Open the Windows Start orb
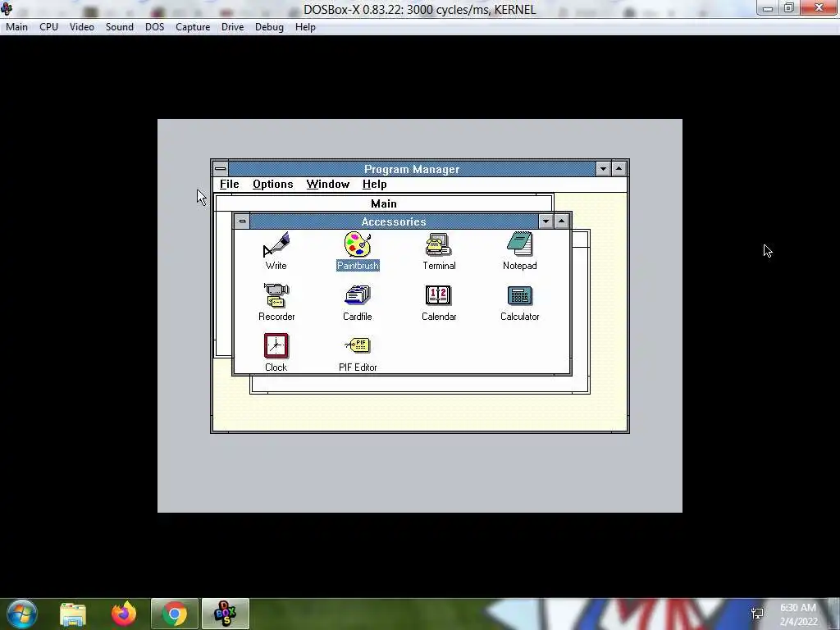 tap(22, 614)
